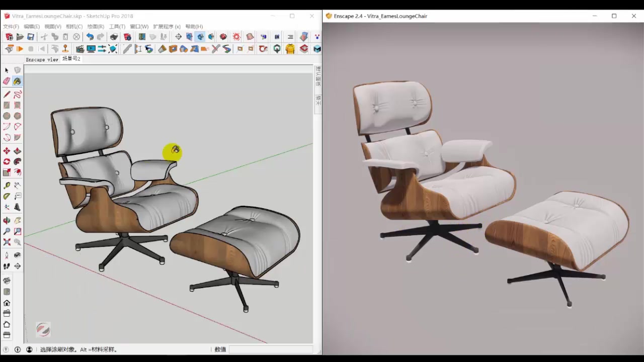Click the 数值 measurements input field
Image resolution: width=644 pixels, height=362 pixels.
[270, 349]
